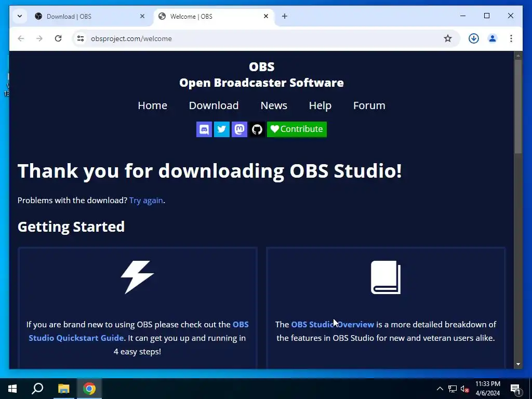Image resolution: width=532 pixels, height=399 pixels.
Task: Open the Forum navigation link
Action: tap(369, 105)
